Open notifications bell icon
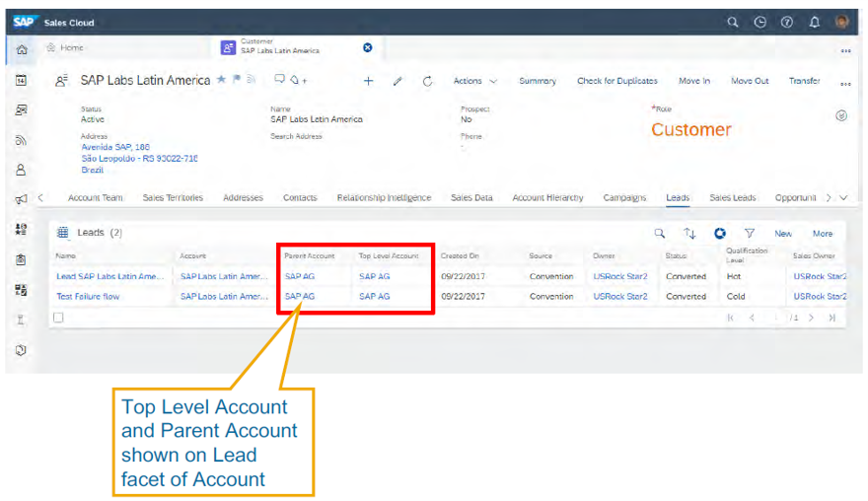Image resolution: width=868 pixels, height=501 pixels. (x=815, y=22)
